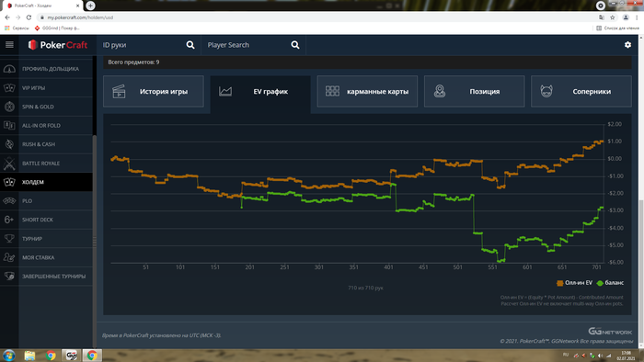Open settings gear icon in header

tap(627, 45)
